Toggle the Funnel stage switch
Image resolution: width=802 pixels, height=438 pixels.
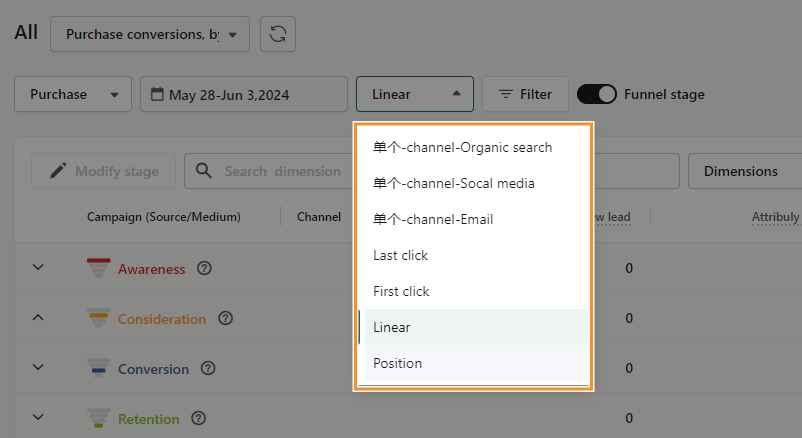tap(597, 94)
